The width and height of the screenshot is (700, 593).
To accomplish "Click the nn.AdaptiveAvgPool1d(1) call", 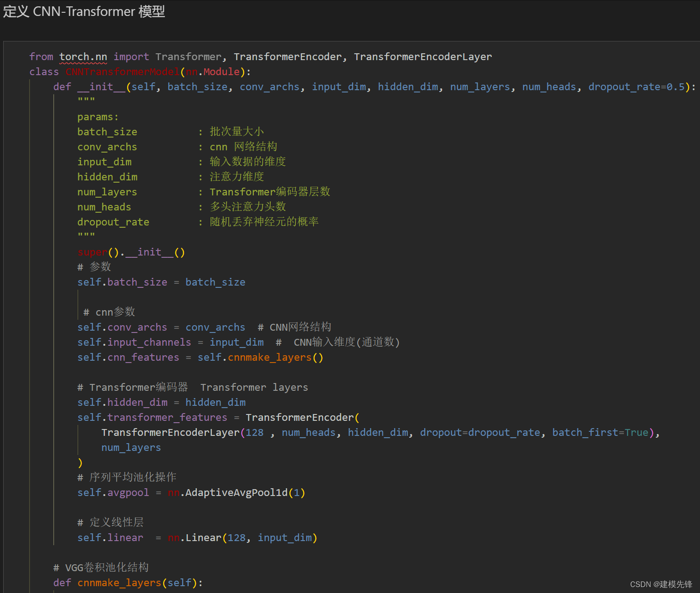I will pos(236,493).
